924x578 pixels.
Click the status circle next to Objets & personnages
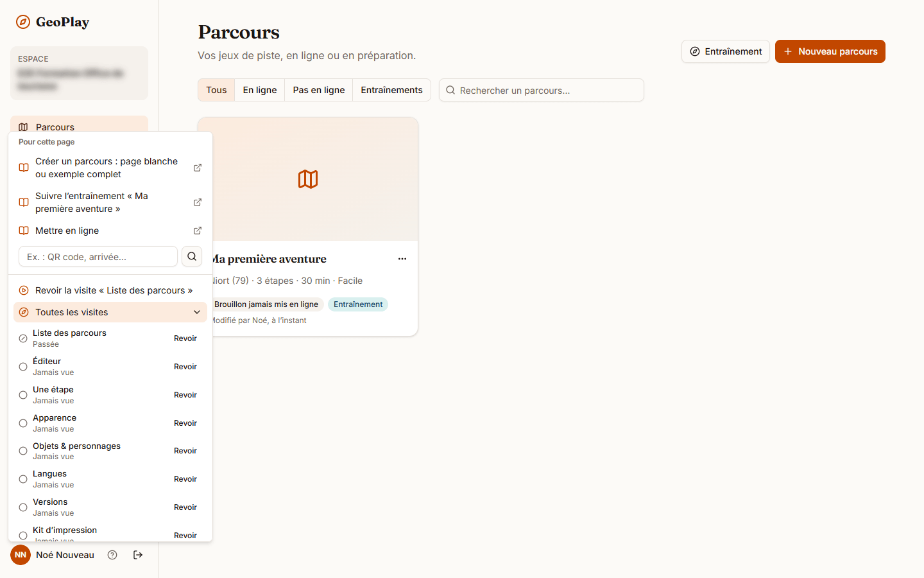tap(23, 451)
